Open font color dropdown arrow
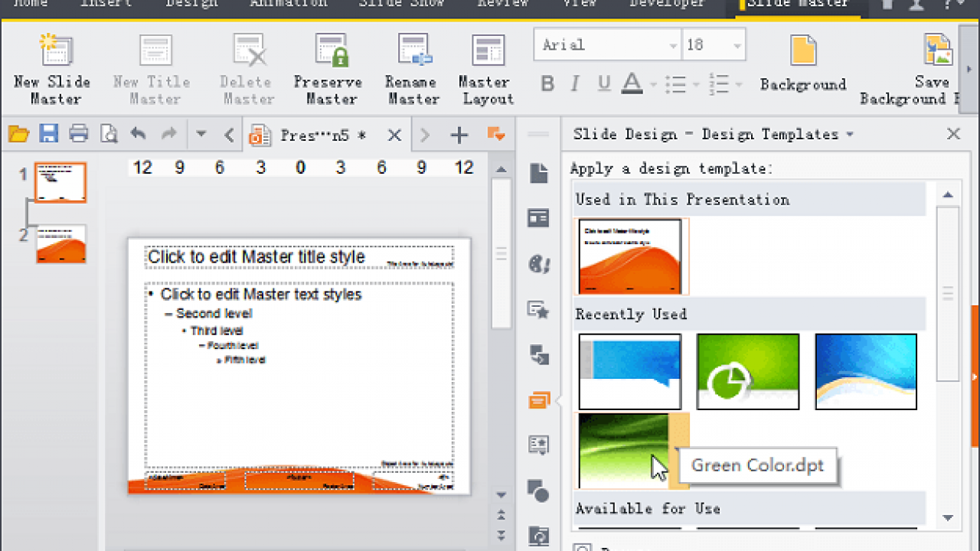The image size is (980, 551). (x=653, y=84)
